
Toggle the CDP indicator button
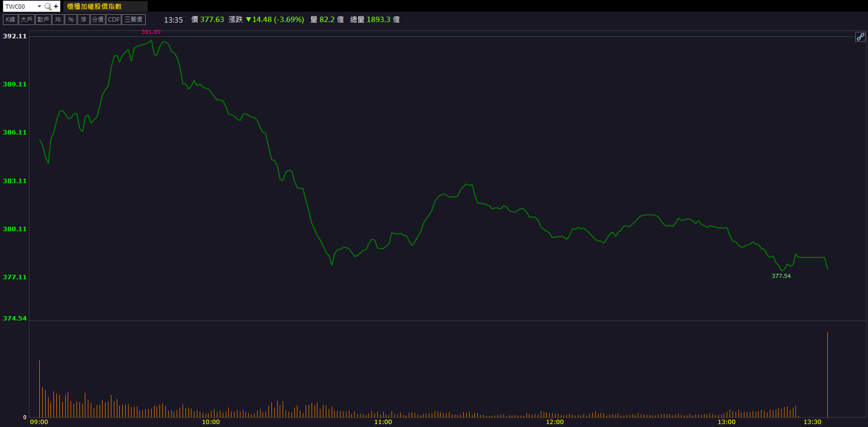coord(113,20)
